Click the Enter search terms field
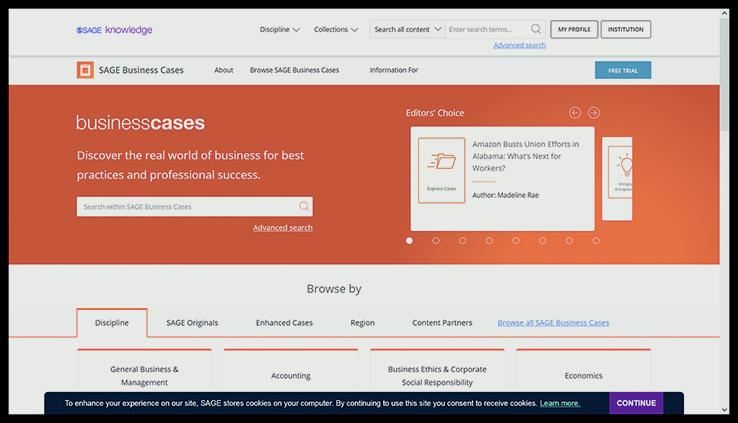The width and height of the screenshot is (738, 423). [x=488, y=29]
